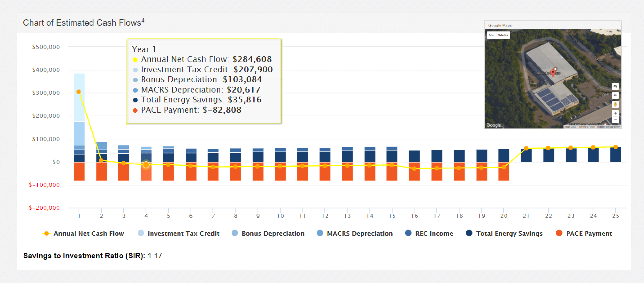644x283 pixels.
Task: Zoom out on the Google map
Action: click(x=615, y=120)
